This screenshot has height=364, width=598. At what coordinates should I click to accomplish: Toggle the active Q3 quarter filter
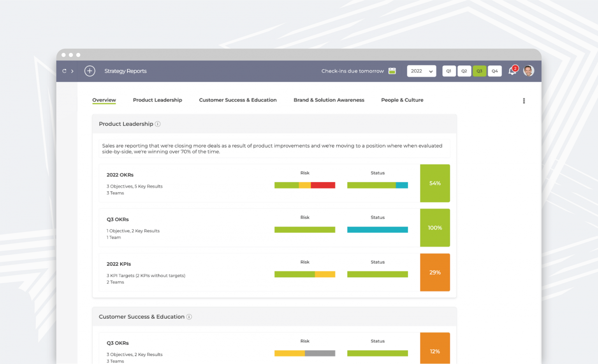tap(479, 71)
